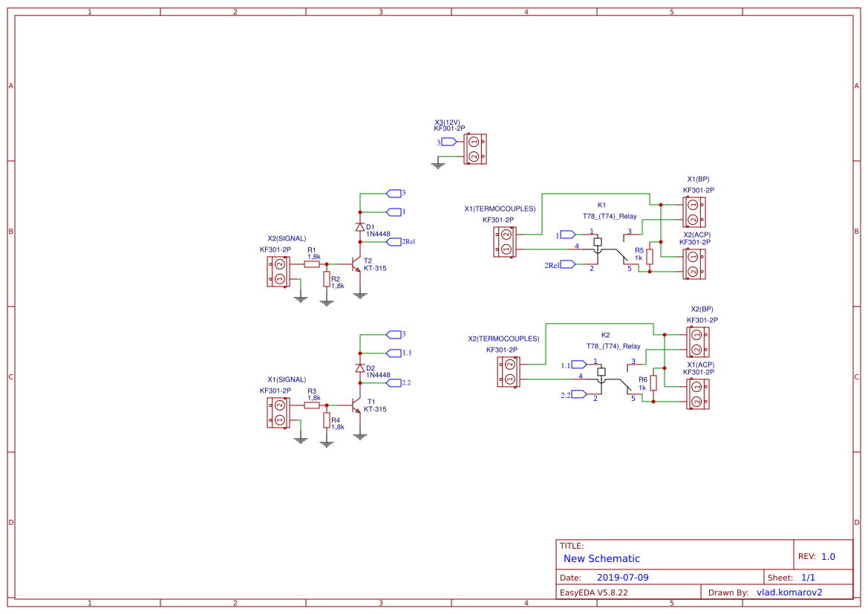Select the X1(TERMOCOUPLES) connector symbol

tap(505, 242)
